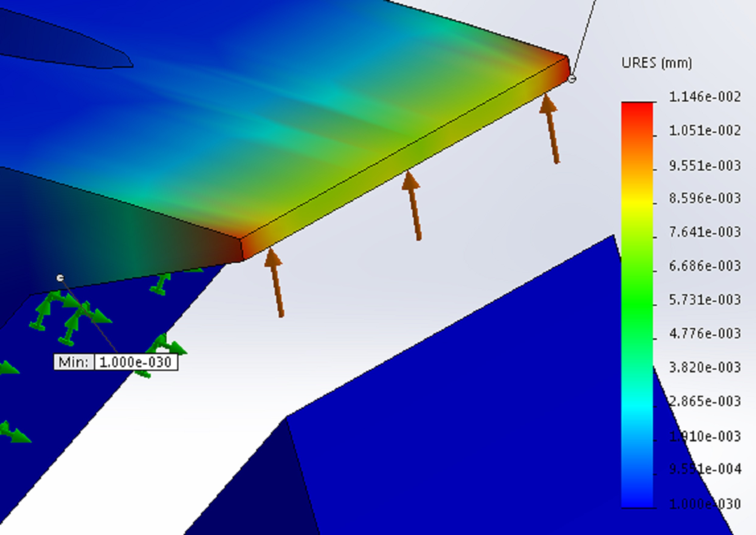The height and width of the screenshot is (535, 756).
Task: Click the URES (mm) legend title
Action: 657,63
